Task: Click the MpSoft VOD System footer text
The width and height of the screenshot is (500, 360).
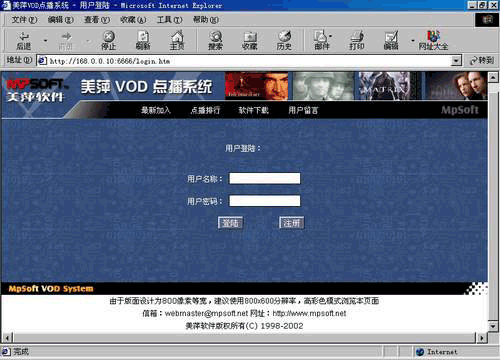Action: pos(51,289)
